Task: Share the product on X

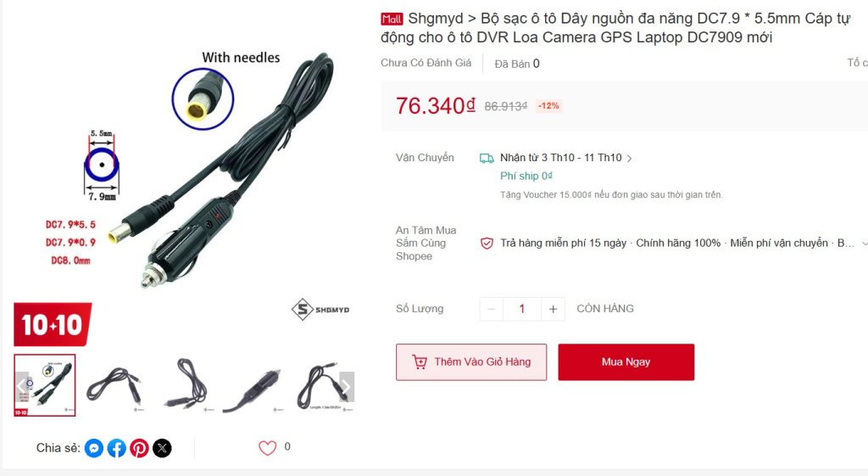Action: pos(162,448)
